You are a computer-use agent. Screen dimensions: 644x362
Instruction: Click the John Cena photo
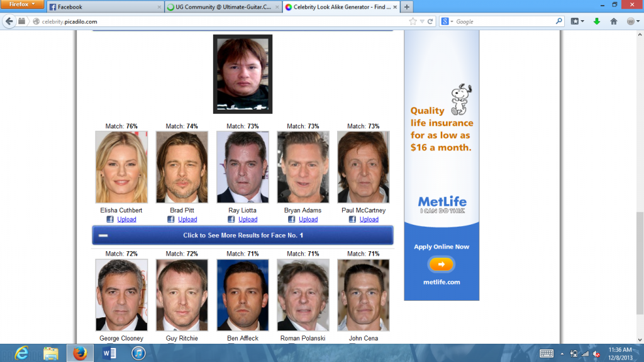(x=364, y=295)
